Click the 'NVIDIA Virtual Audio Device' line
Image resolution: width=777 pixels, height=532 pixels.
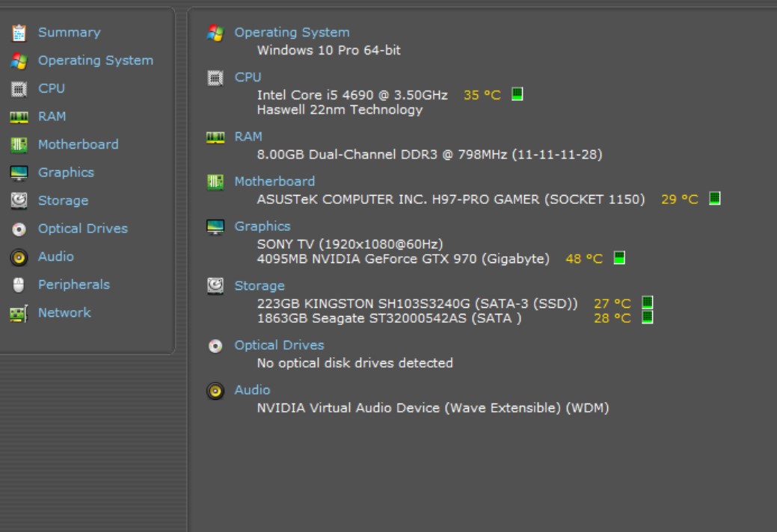432,408
